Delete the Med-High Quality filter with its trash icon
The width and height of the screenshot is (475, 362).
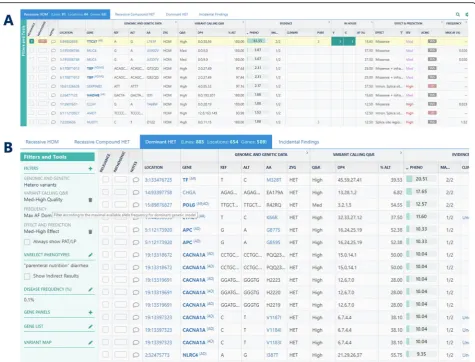tap(90, 200)
